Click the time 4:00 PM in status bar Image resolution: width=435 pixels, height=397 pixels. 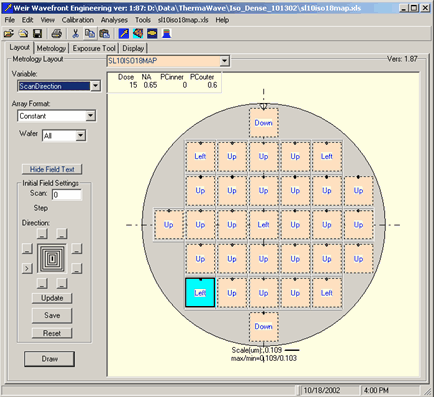[x=376, y=390]
